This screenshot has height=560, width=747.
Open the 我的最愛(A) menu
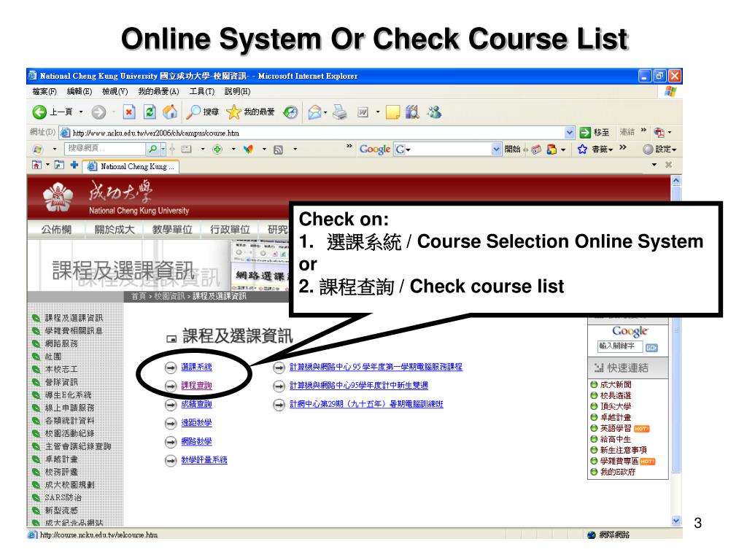click(158, 91)
